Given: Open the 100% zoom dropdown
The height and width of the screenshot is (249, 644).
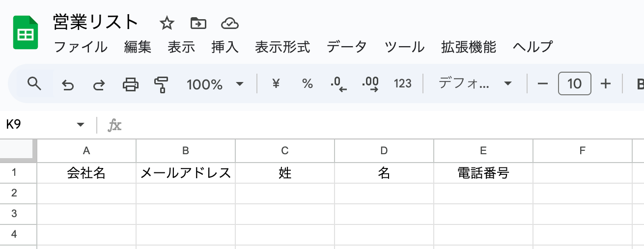Looking at the screenshot, I should coord(215,84).
